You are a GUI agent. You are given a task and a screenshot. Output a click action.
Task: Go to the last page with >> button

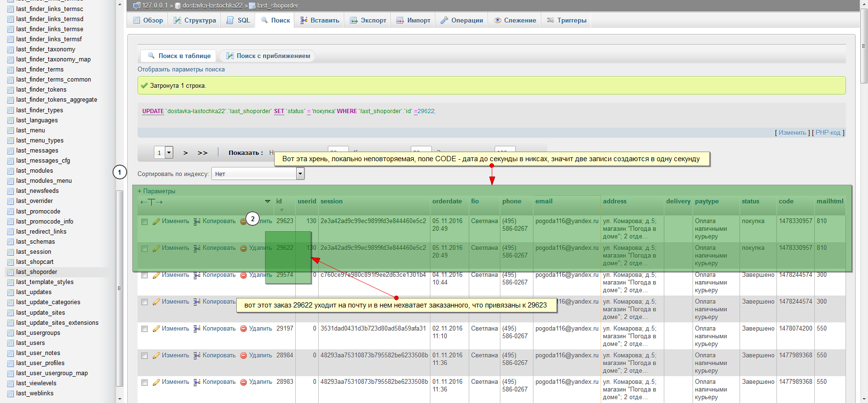point(203,153)
